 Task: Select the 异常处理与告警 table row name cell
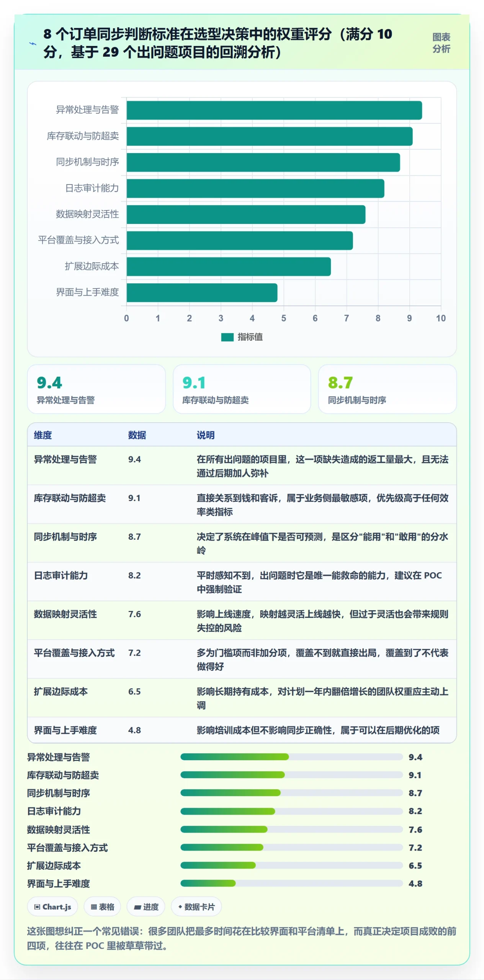click(65, 459)
